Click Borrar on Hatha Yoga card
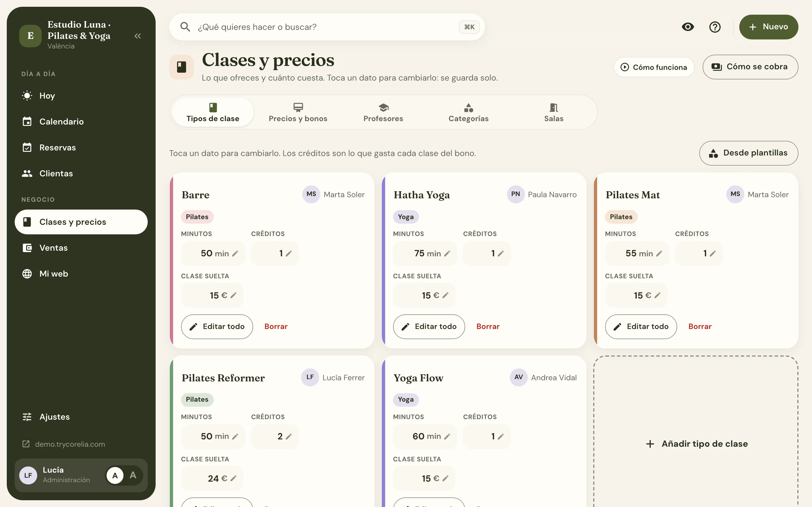812x507 pixels. coord(488,327)
